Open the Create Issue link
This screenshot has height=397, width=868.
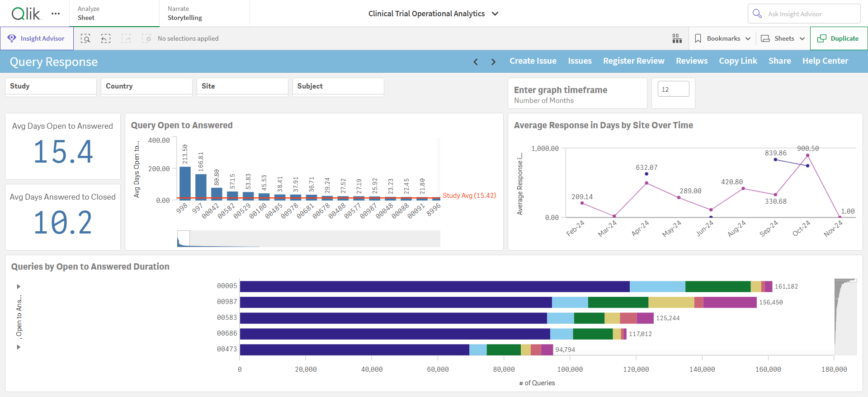click(x=533, y=61)
